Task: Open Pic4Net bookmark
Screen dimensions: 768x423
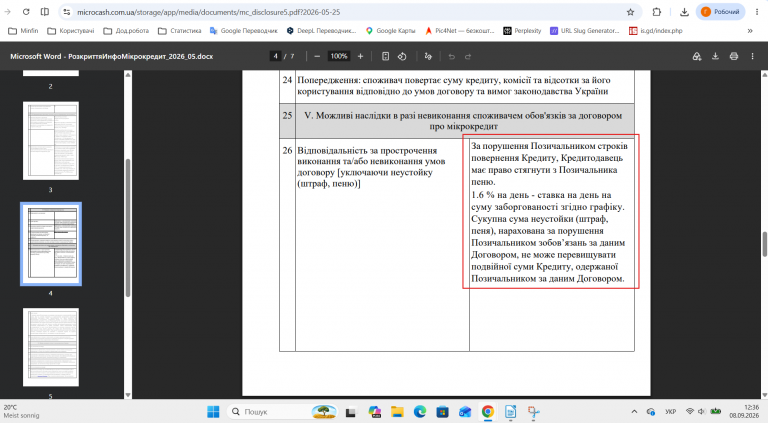Action: tap(459, 30)
